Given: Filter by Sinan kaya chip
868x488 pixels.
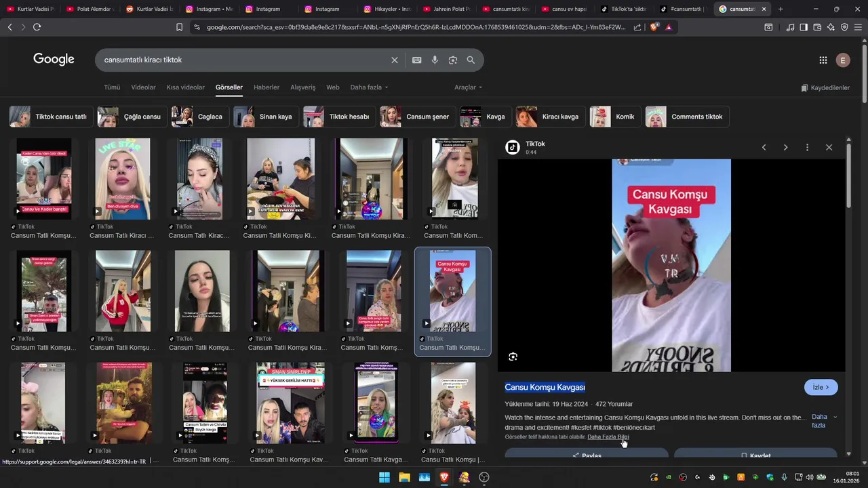Looking at the screenshot, I should click(x=265, y=117).
